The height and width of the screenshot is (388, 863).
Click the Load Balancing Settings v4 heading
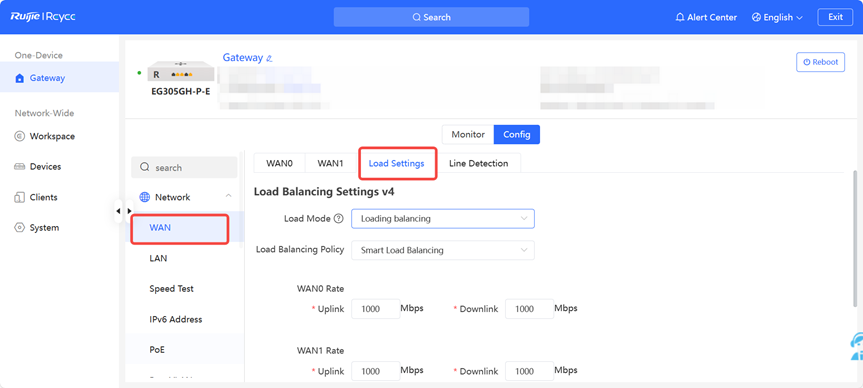pos(324,192)
